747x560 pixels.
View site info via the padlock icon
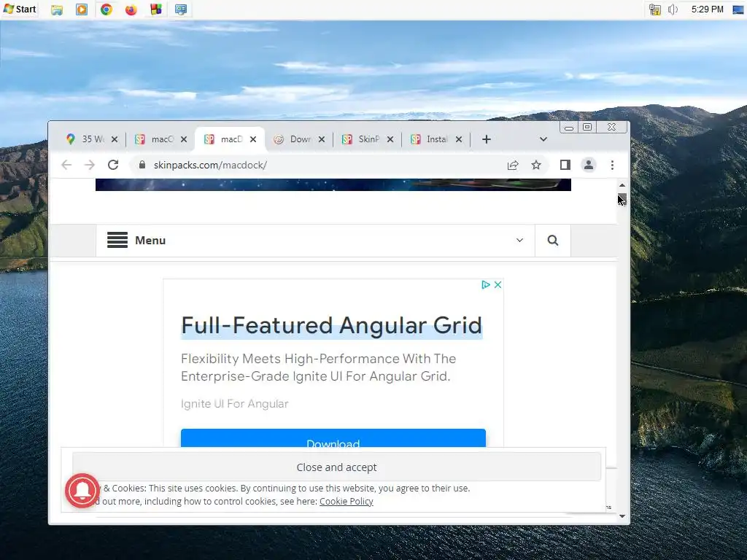[142, 165]
